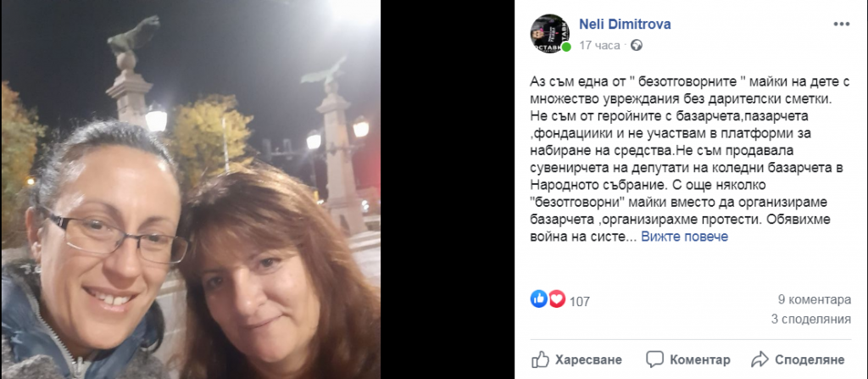The width and height of the screenshot is (868, 379).
Task: Show the '9 коментара' comments
Action: (x=815, y=300)
